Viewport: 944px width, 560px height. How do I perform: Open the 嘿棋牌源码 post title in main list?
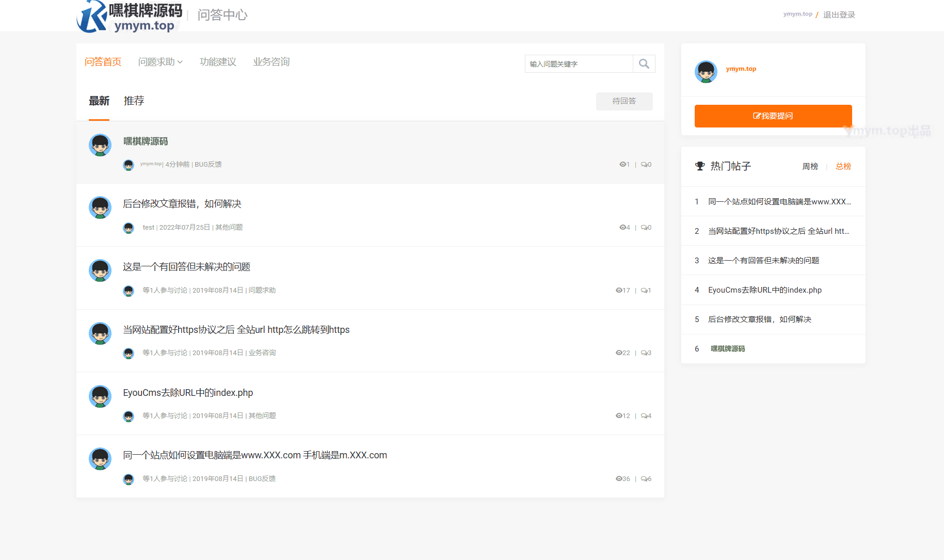click(x=146, y=141)
